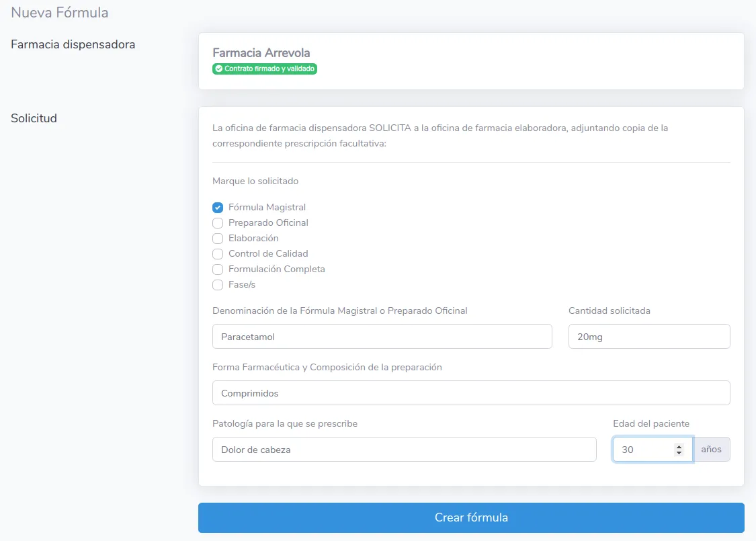This screenshot has width=756, height=541.
Task: Focus the Denominación field containing Paracetamol
Action: pyautogui.click(x=382, y=337)
